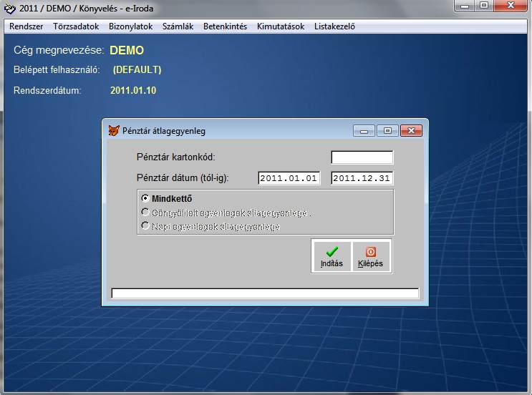
Task: Minimize the Pénztár átlagegyenleg dialog
Action: click(364, 131)
